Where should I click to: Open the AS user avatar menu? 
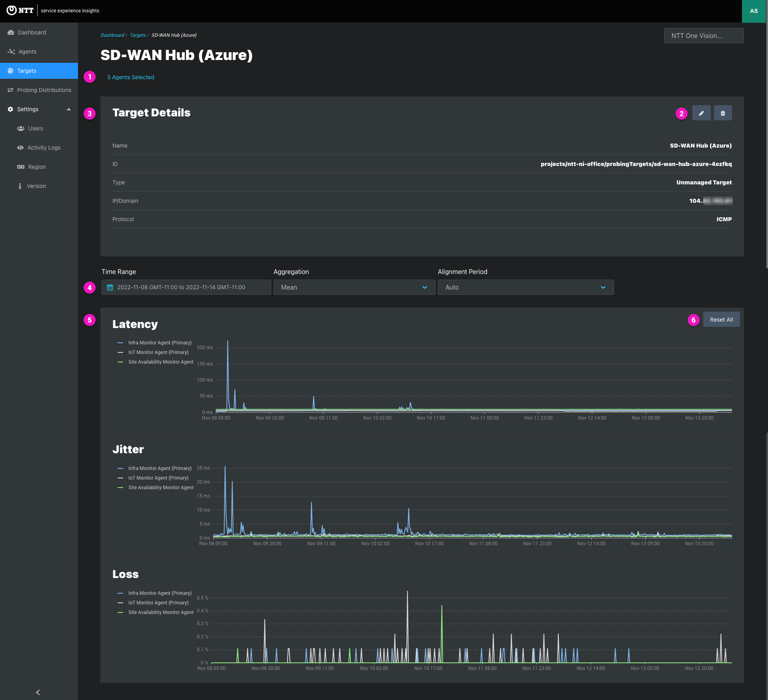[x=754, y=11]
